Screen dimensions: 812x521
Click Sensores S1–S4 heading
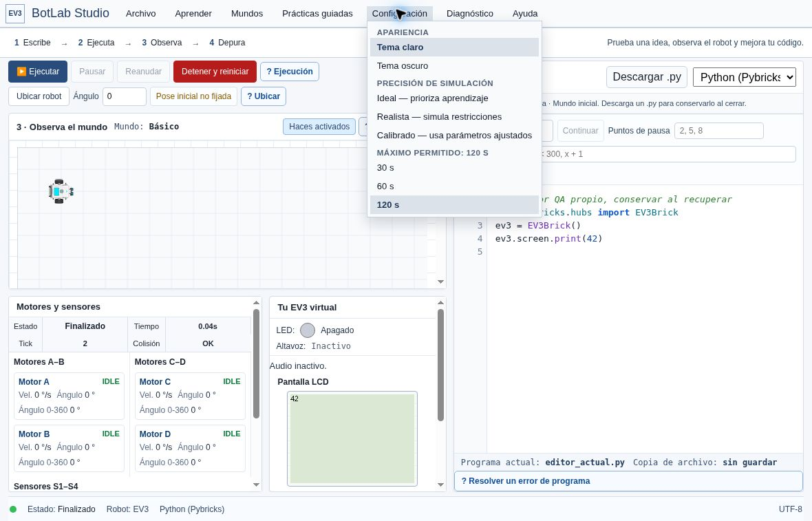(x=46, y=487)
